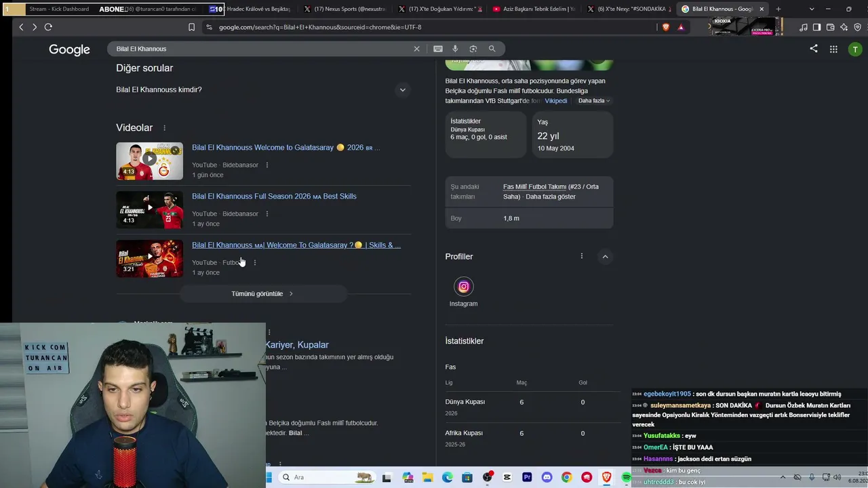Open the Brave browser sidebar toggle
The width and height of the screenshot is (868, 488).
pos(816,27)
